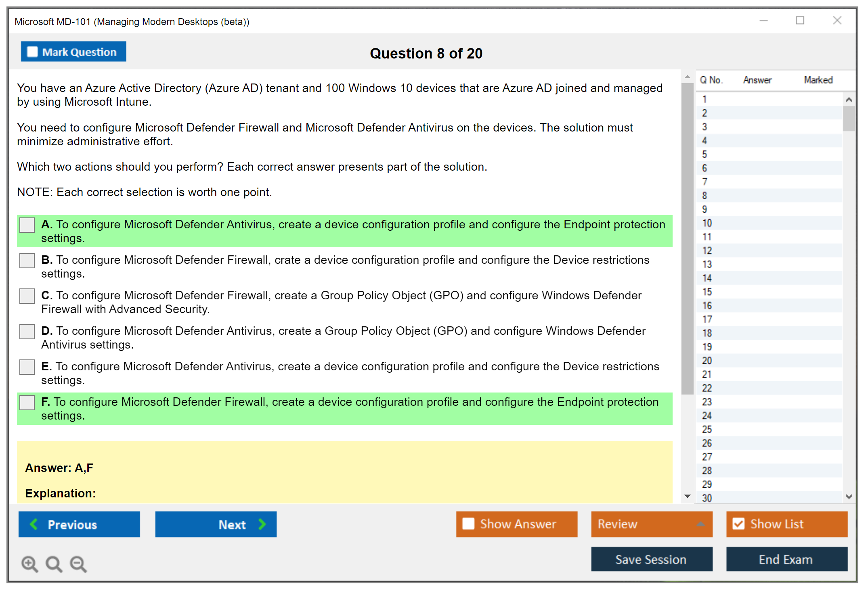
Task: Toggle the Mark Question checkbox
Action: pyautogui.click(x=32, y=52)
